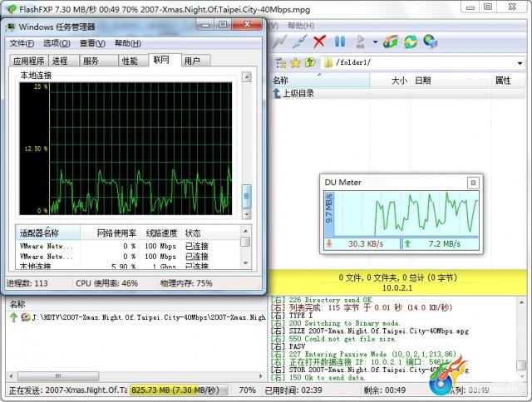This screenshot has width=532, height=402.
Task: Open the Task Manager 文件(F) menu
Action: pos(22,43)
